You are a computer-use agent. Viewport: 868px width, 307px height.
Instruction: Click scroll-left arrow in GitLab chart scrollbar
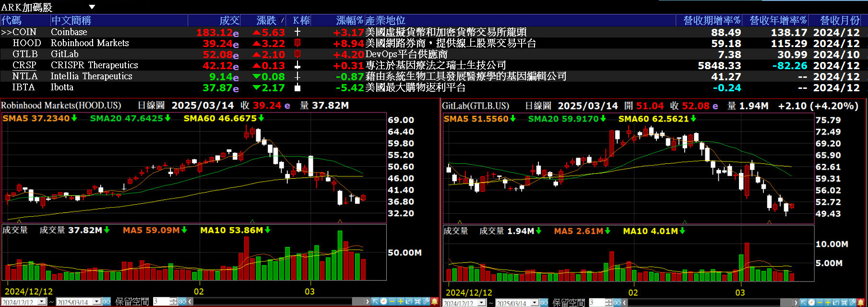pos(624,303)
